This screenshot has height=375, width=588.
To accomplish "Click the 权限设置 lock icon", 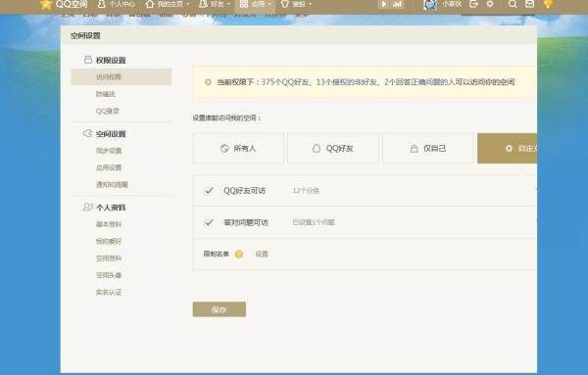I will click(88, 60).
